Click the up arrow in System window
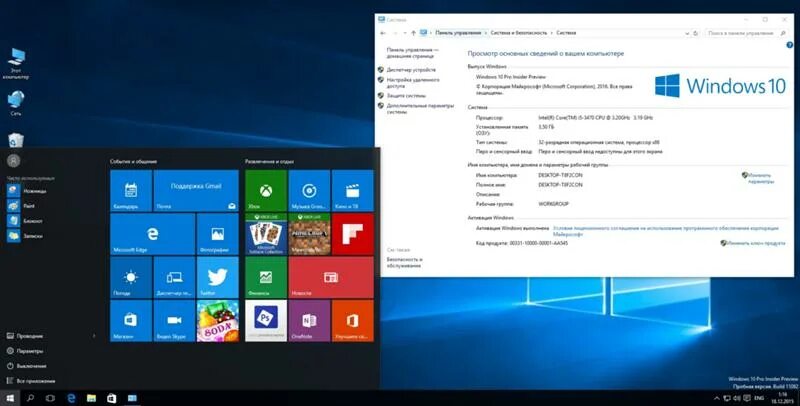 click(413, 33)
